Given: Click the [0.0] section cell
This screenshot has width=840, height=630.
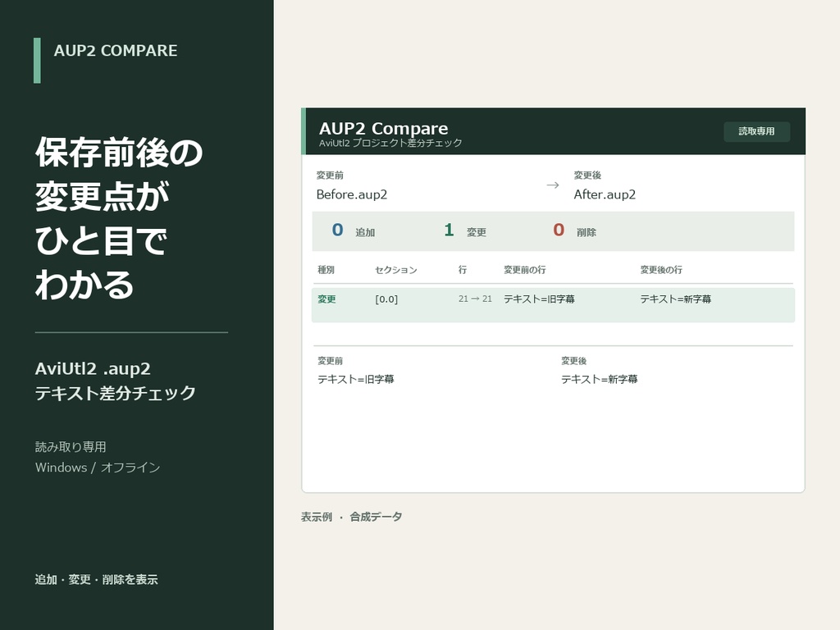Looking at the screenshot, I should point(386,299).
